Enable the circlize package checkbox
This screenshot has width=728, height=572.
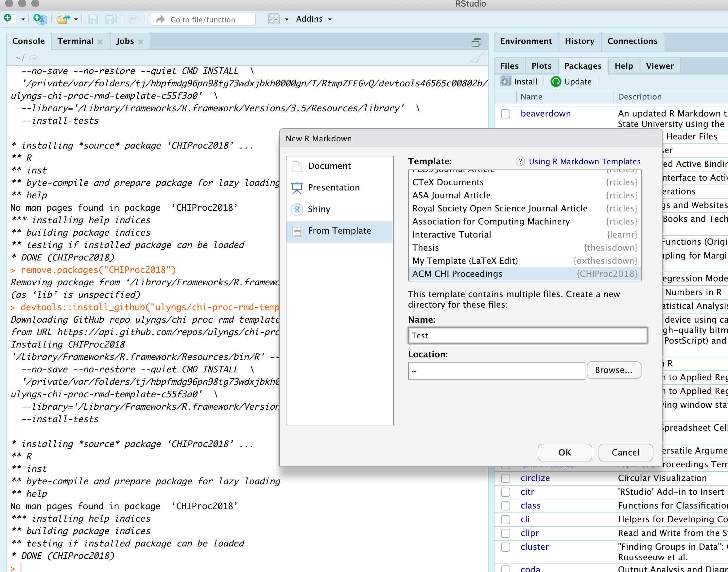pyautogui.click(x=505, y=478)
